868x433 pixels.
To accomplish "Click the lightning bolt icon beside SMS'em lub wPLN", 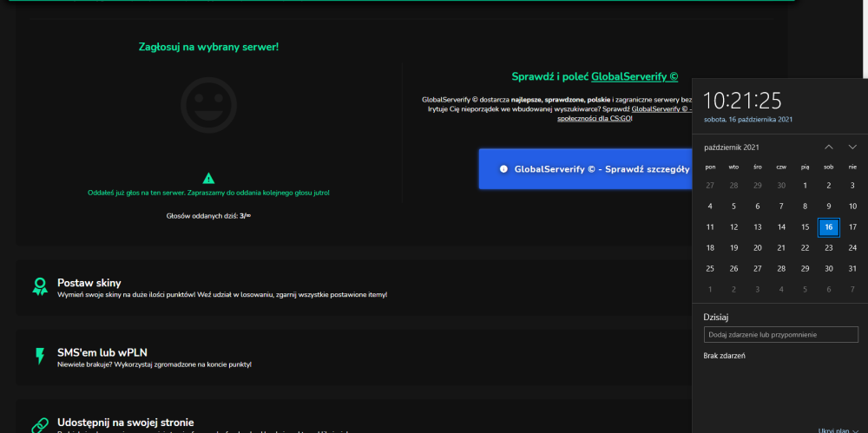I will click(x=40, y=356).
